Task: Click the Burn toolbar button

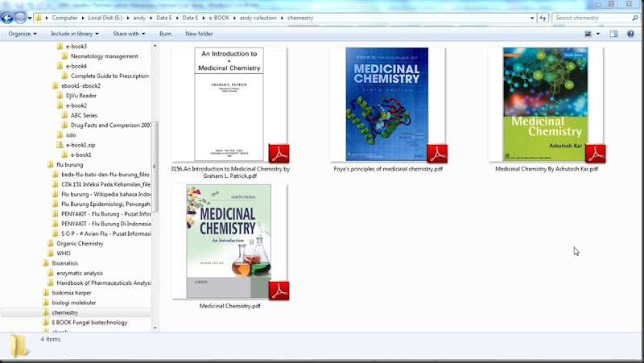Action: (166, 34)
